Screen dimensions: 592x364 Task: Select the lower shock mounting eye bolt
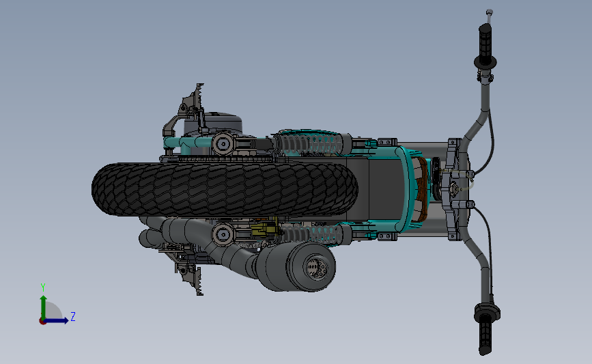click(x=223, y=234)
